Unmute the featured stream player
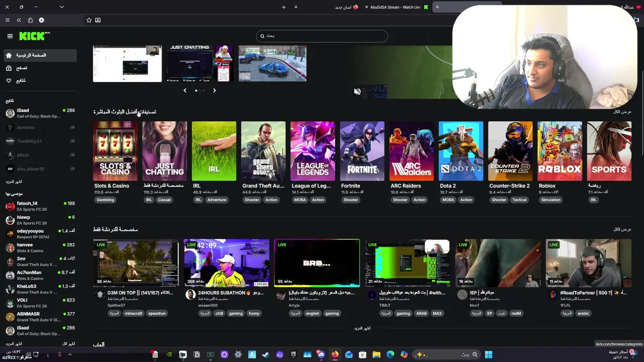 pyautogui.click(x=357, y=92)
